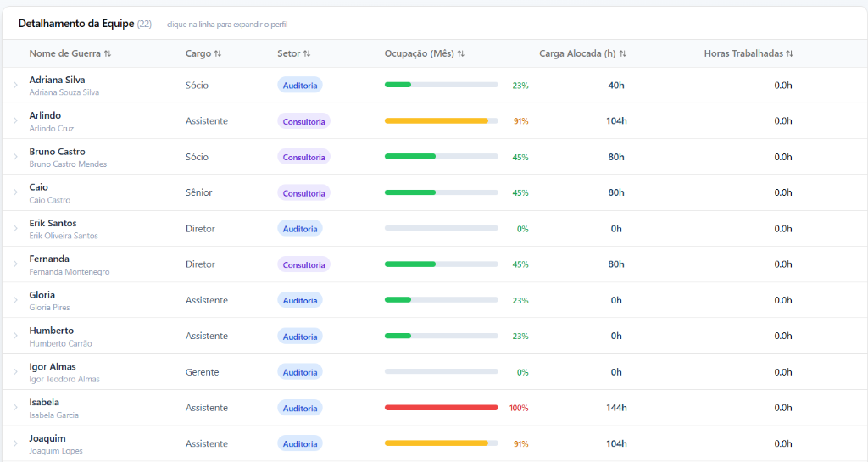
Task: Click Auditoria badge in Adriana Silva row
Action: coord(300,86)
